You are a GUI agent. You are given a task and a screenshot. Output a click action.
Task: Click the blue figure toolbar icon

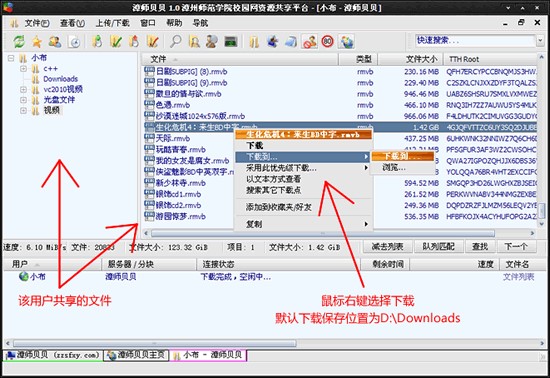click(x=273, y=41)
